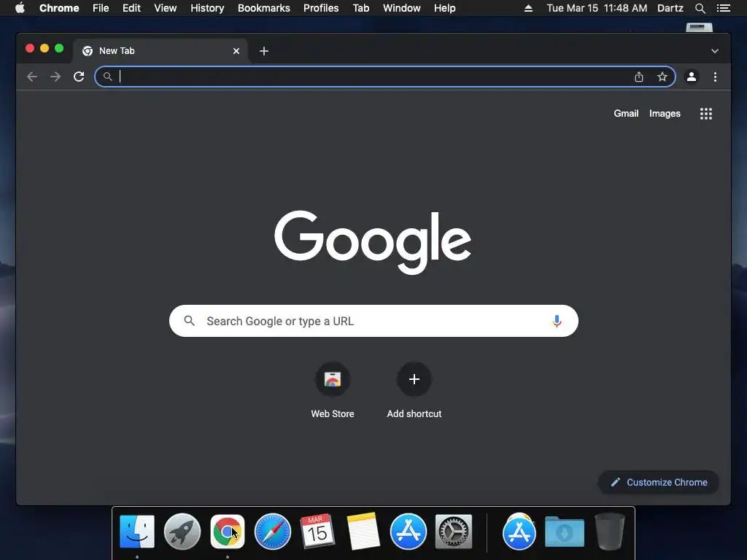The width and height of the screenshot is (747, 560).
Task: Open Notes from the Dock
Action: 363,532
